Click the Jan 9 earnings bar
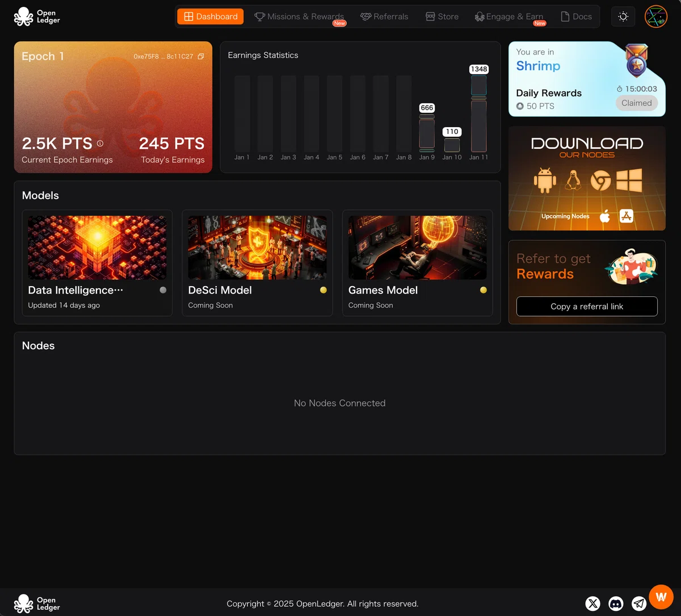Image resolution: width=681 pixels, height=616 pixels. point(427,133)
